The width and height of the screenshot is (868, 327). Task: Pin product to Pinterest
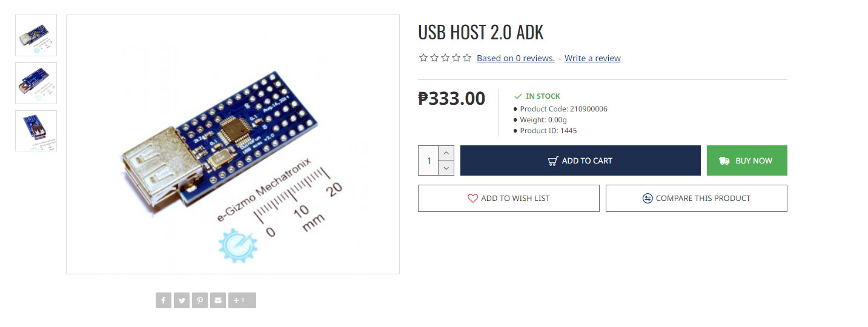(x=200, y=300)
